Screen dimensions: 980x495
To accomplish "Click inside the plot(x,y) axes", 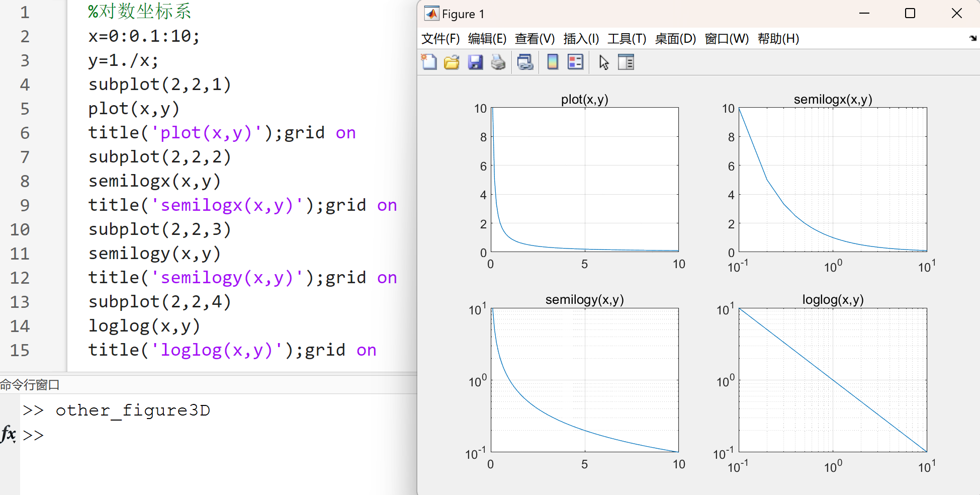I will pyautogui.click(x=585, y=180).
